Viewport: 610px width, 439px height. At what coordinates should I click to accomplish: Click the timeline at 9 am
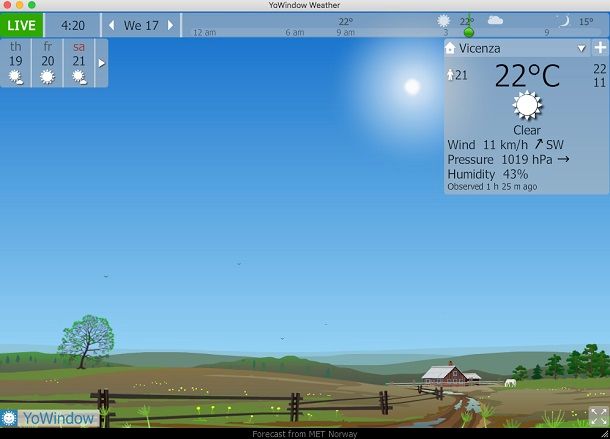click(345, 33)
